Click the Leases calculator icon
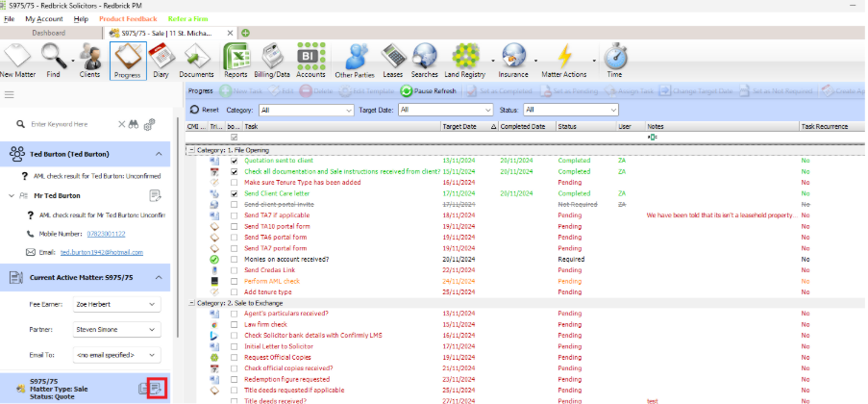 pos(392,60)
